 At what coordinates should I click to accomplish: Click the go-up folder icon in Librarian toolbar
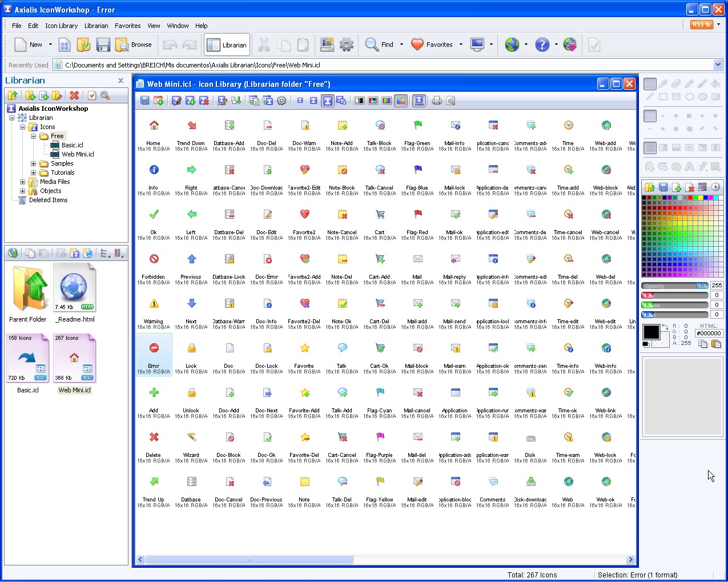[13, 95]
